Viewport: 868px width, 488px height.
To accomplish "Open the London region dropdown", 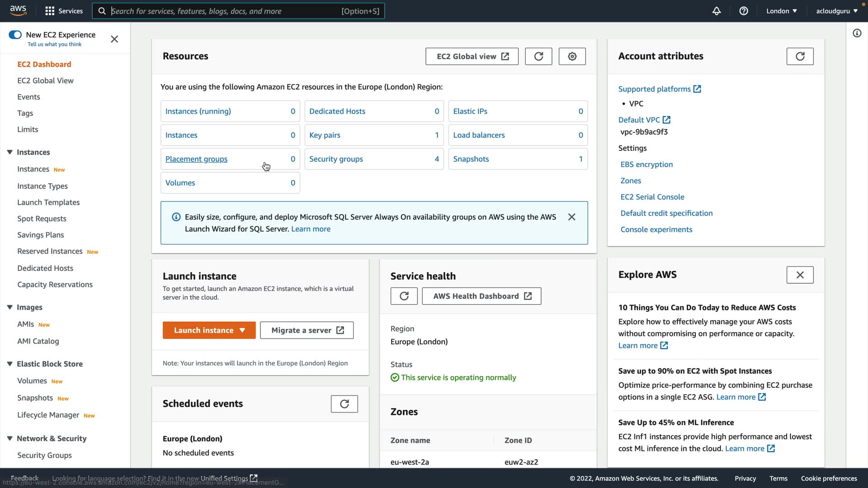I will (782, 11).
